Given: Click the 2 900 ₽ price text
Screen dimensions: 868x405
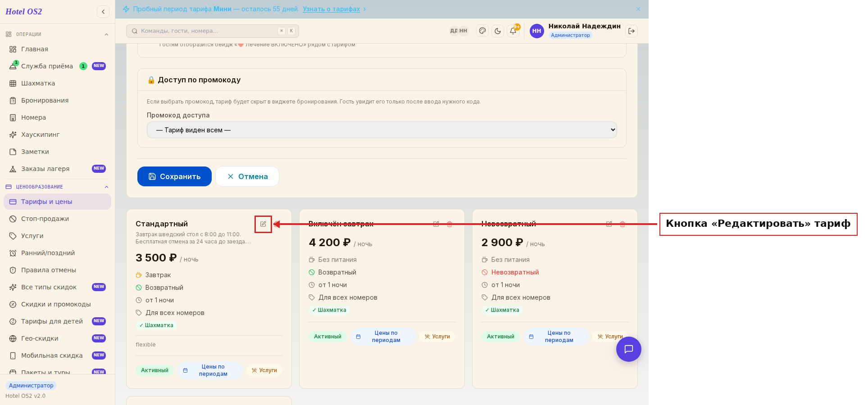Looking at the screenshot, I should point(502,243).
